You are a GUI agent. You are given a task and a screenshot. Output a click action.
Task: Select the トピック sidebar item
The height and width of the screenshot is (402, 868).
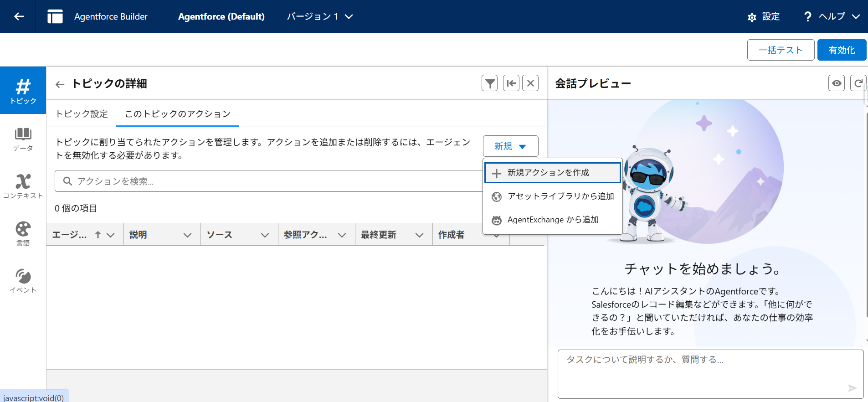click(x=23, y=90)
